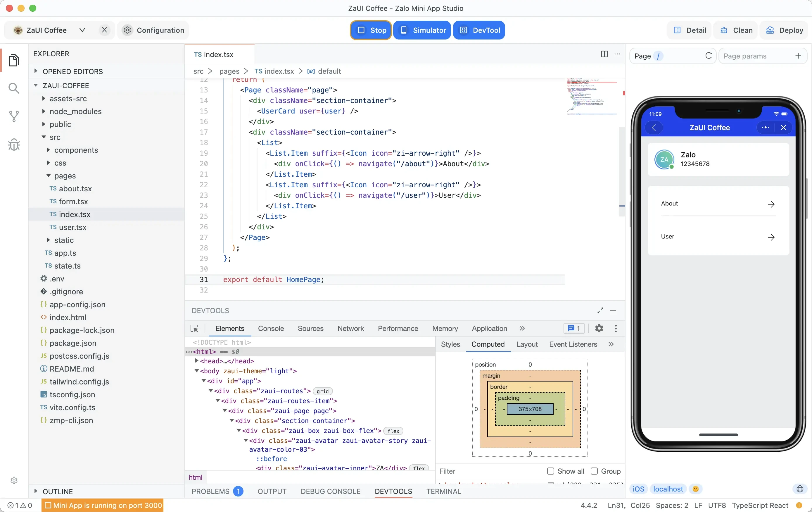This screenshot has width=812, height=512.
Task: Open the ZaUI Coffee project dropdown
Action: [x=82, y=30]
